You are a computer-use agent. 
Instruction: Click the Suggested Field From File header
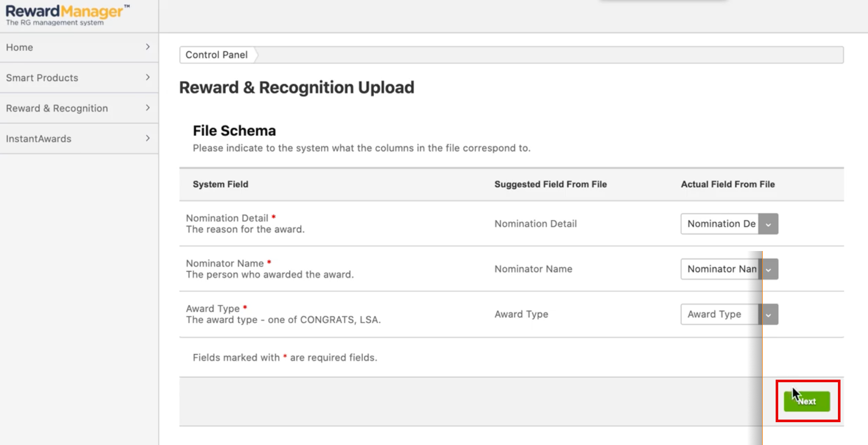coord(550,184)
